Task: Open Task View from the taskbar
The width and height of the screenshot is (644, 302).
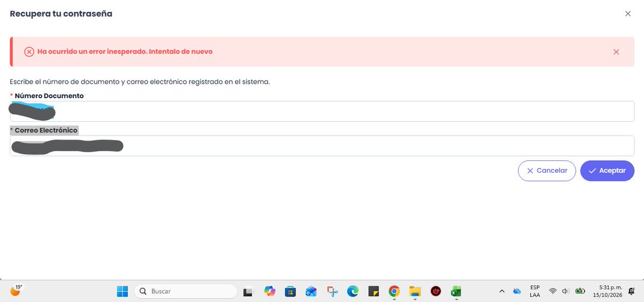Action: pos(248,292)
